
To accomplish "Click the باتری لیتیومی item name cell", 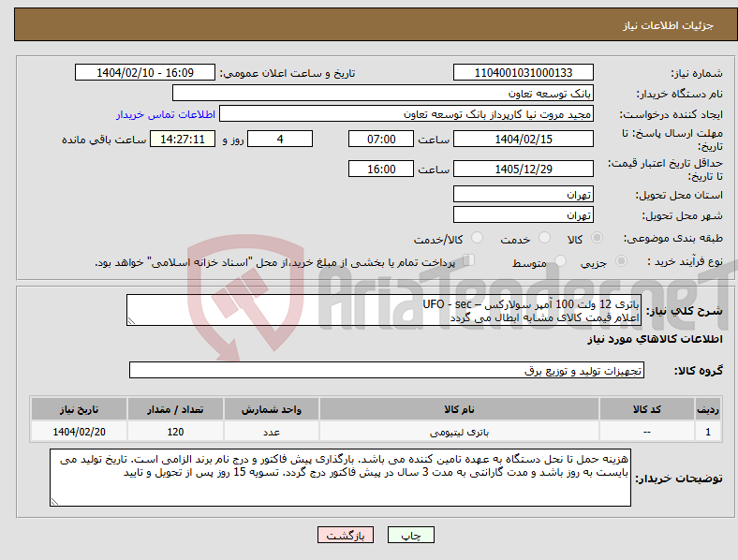I will pyautogui.click(x=459, y=432).
